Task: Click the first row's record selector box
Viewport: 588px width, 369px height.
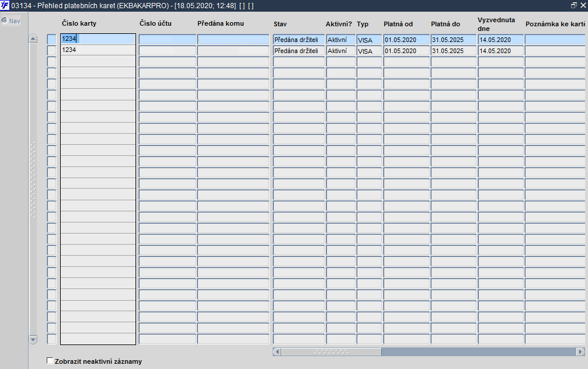Action: (x=51, y=39)
